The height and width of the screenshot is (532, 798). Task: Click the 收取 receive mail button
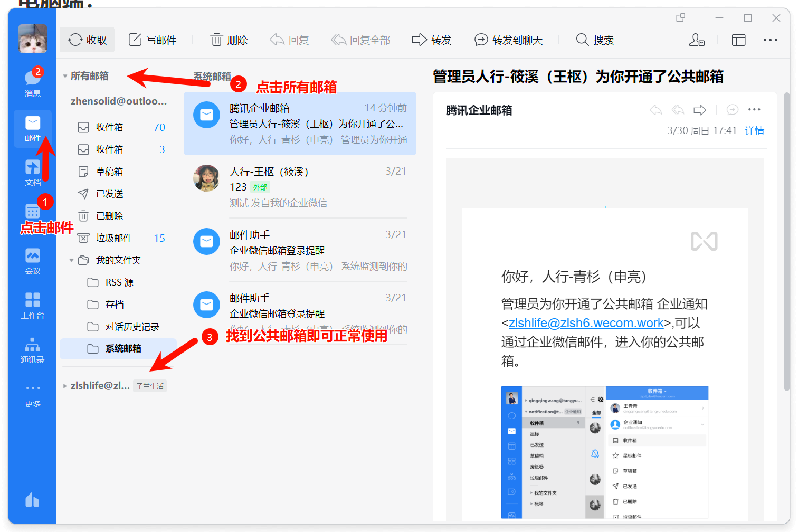tap(87, 40)
